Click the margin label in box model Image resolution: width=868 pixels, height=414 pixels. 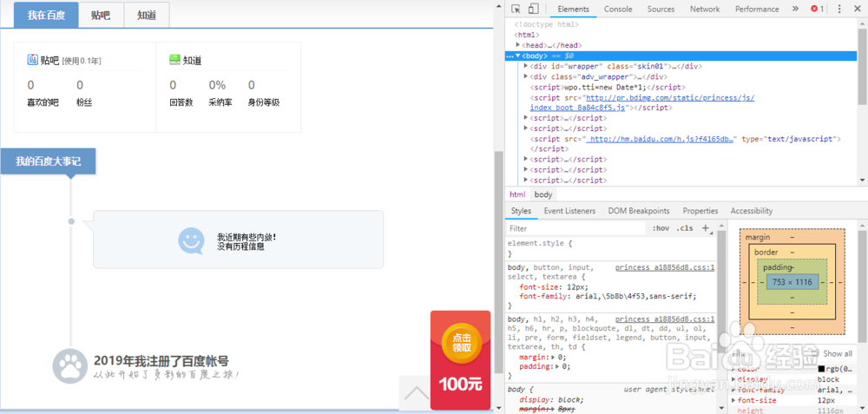click(757, 237)
